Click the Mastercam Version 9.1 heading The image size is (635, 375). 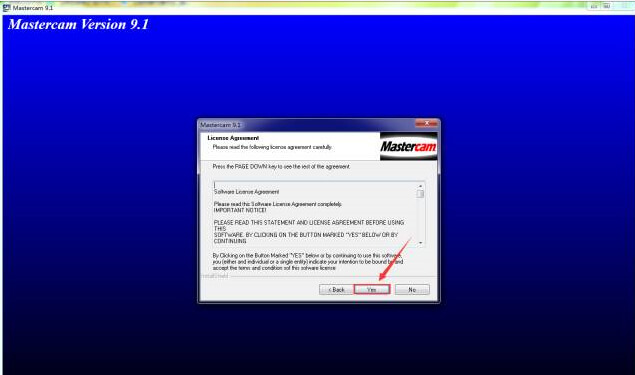pyautogui.click(x=79, y=24)
